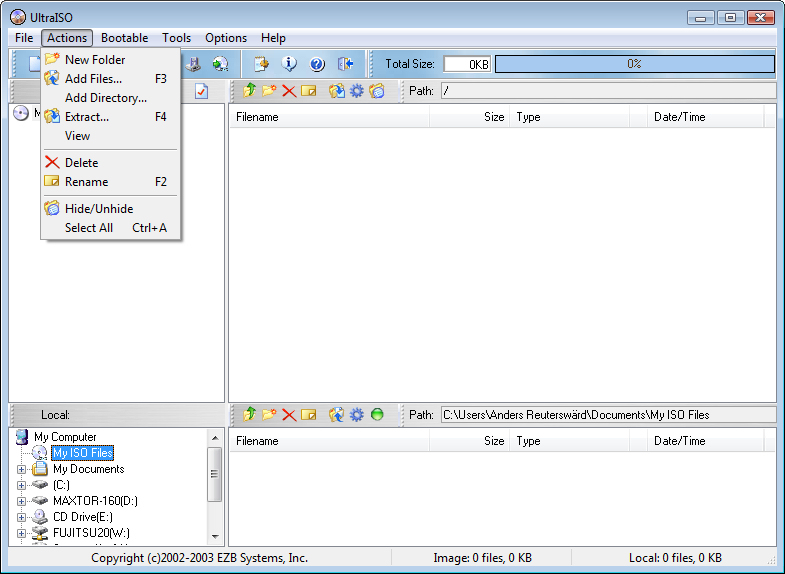Open Help via the question mark icon
The height and width of the screenshot is (574, 785).
pos(317,64)
